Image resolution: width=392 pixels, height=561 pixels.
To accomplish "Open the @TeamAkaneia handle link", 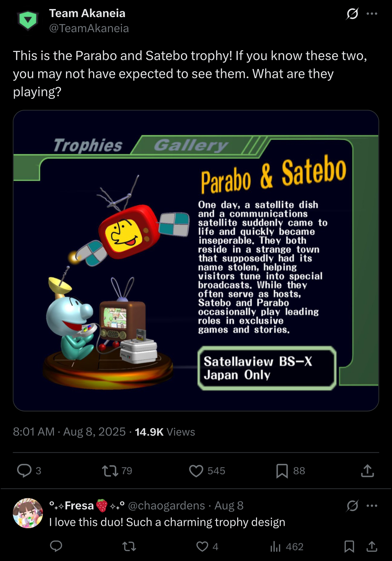I will (x=89, y=28).
